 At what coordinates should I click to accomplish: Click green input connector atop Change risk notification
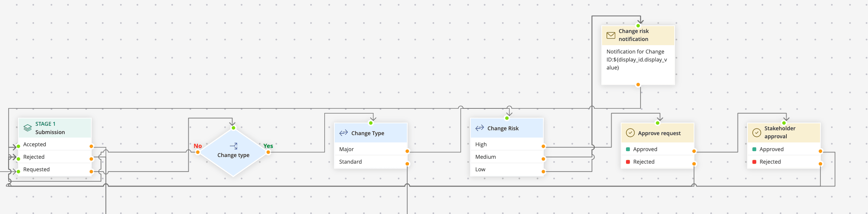[638, 26]
